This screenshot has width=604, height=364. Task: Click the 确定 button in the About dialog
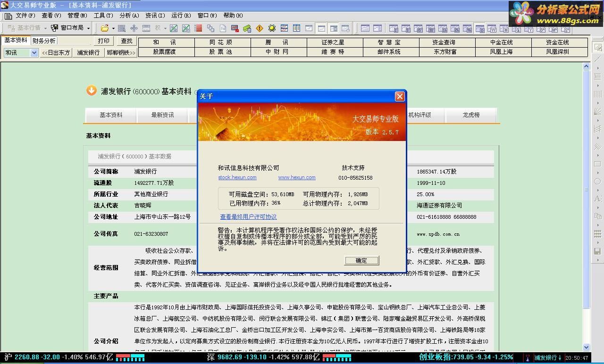[x=361, y=260]
